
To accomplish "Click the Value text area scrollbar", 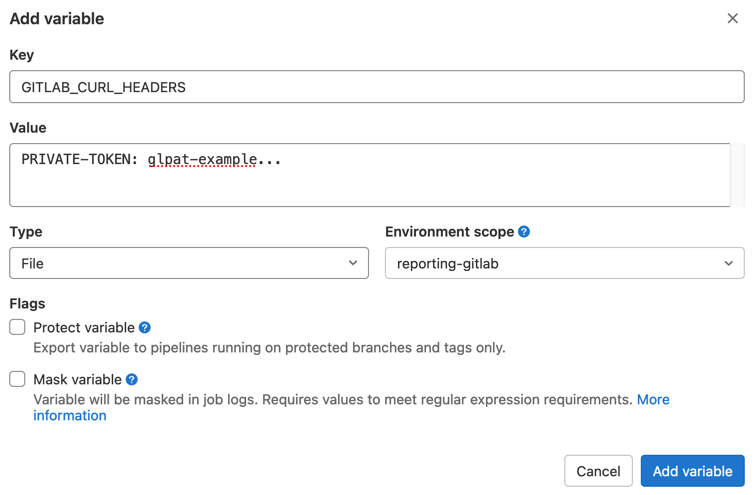I will click(x=738, y=175).
